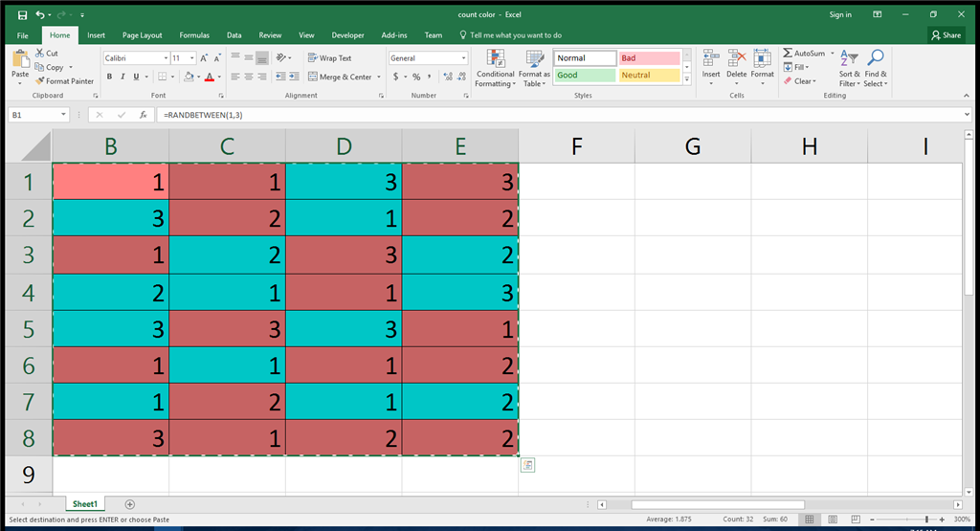Click the Orientation angled text icon

pyautogui.click(x=281, y=57)
